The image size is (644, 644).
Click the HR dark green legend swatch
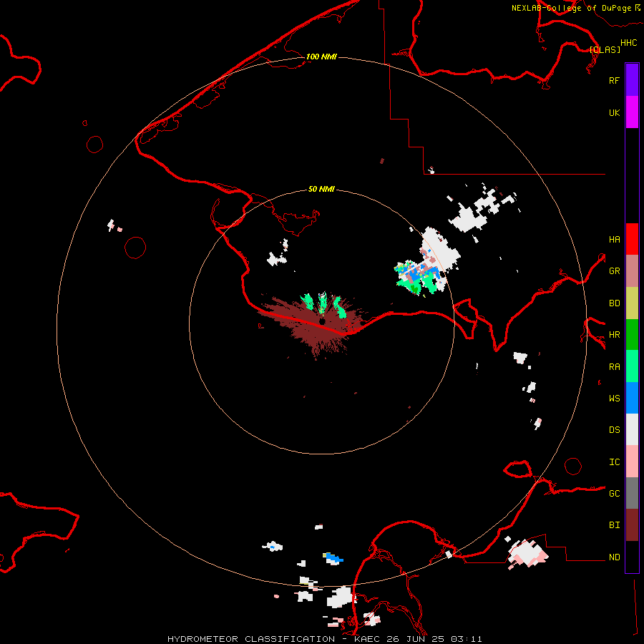click(x=632, y=334)
